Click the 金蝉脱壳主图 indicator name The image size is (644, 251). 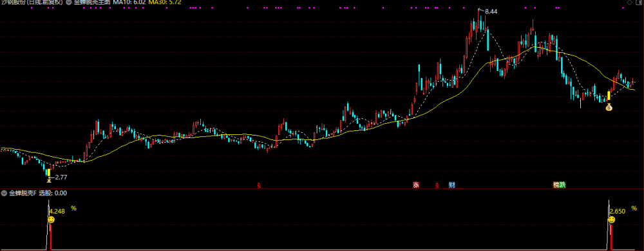[x=92, y=3]
